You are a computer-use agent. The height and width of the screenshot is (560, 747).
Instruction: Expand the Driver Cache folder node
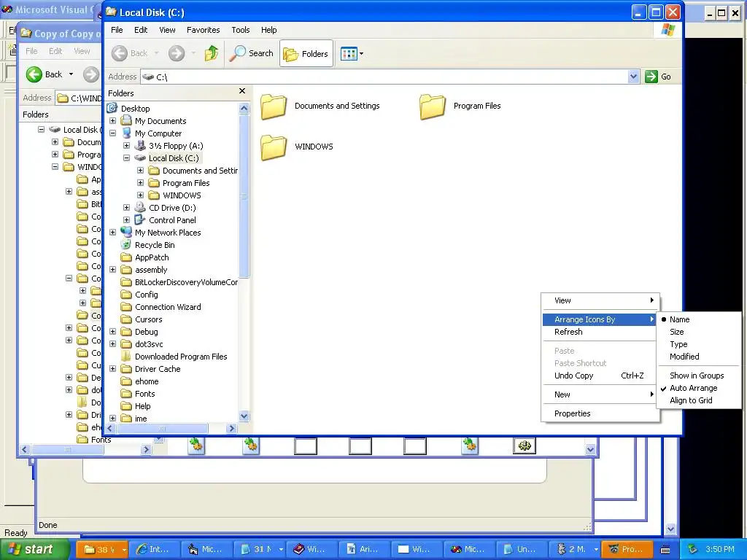[113, 368]
